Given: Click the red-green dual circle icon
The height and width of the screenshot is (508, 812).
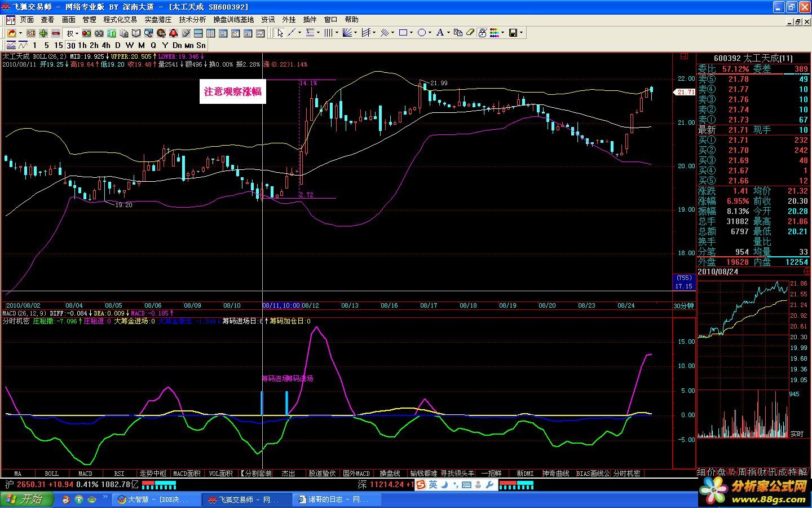Looking at the screenshot, I should point(86,33).
